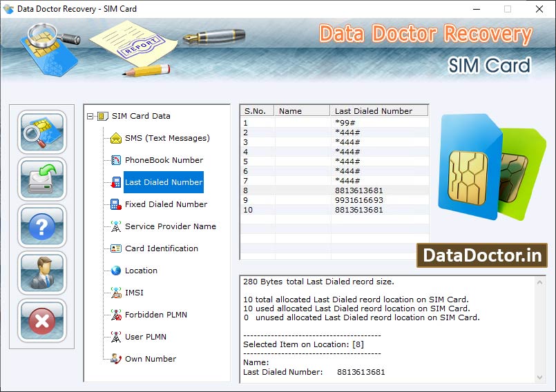Select row 9 number 9931616693
556x392 pixels.
(334, 200)
